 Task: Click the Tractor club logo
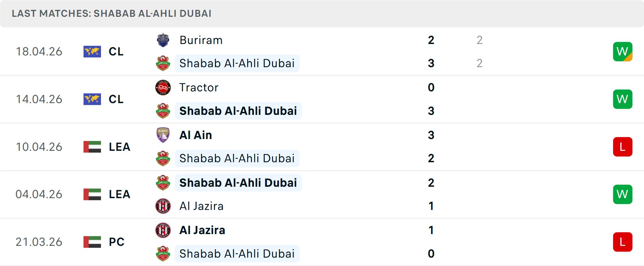point(163,87)
